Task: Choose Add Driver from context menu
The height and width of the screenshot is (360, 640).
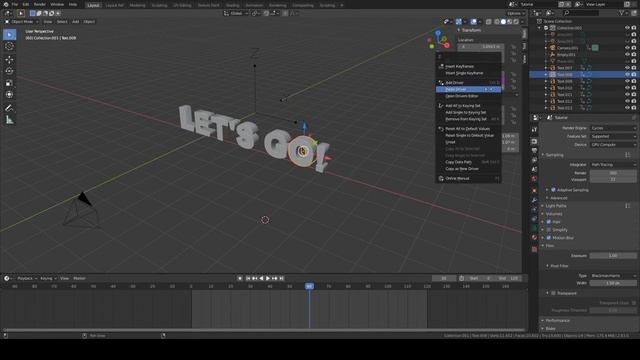Action: 468,82
